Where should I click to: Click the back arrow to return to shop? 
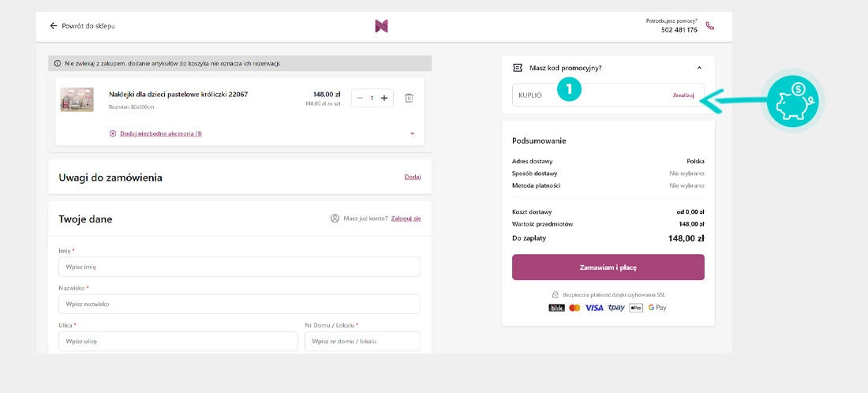54,26
